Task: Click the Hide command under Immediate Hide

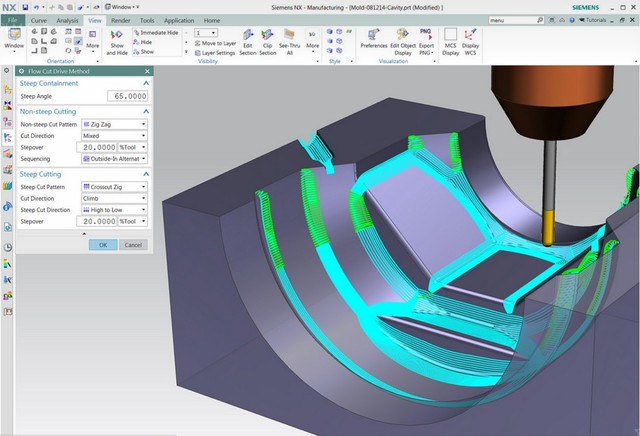Action: click(143, 42)
